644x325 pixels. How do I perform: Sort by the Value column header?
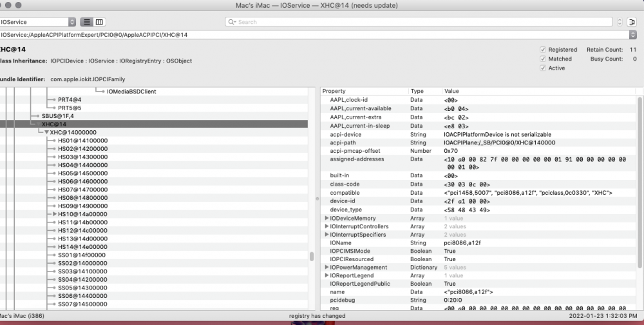(x=538, y=91)
